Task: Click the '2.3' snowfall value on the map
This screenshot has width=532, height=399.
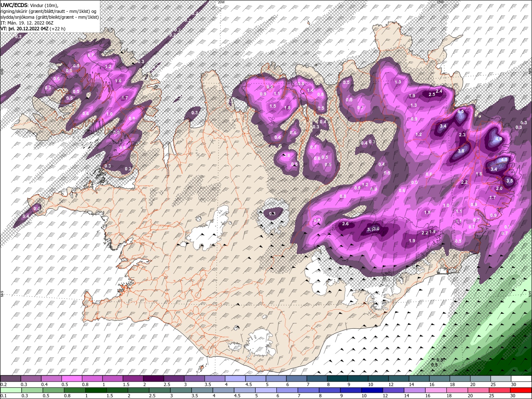Action: click(x=462, y=135)
